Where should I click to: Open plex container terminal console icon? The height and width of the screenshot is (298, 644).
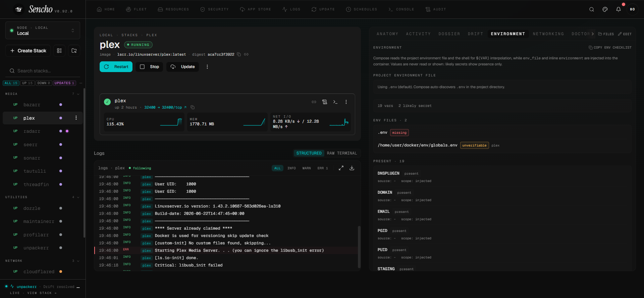click(335, 102)
